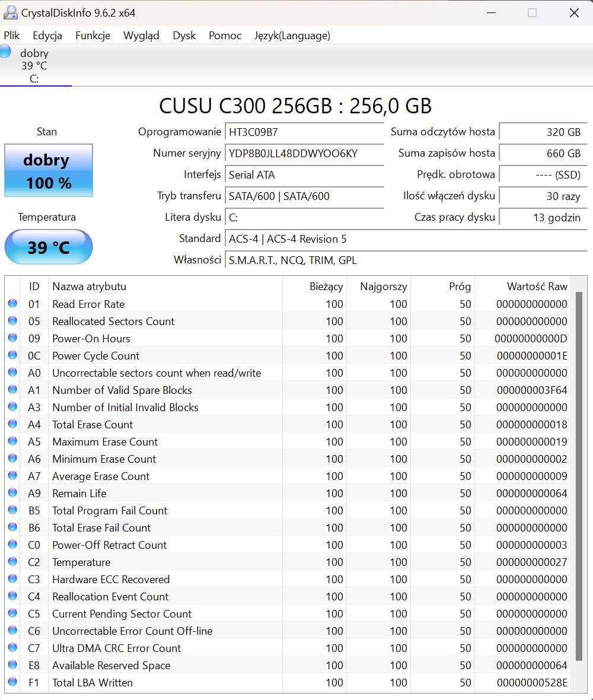The height and width of the screenshot is (700, 593).
Task: Click the blue status orb for disk C:
Action: (5, 52)
